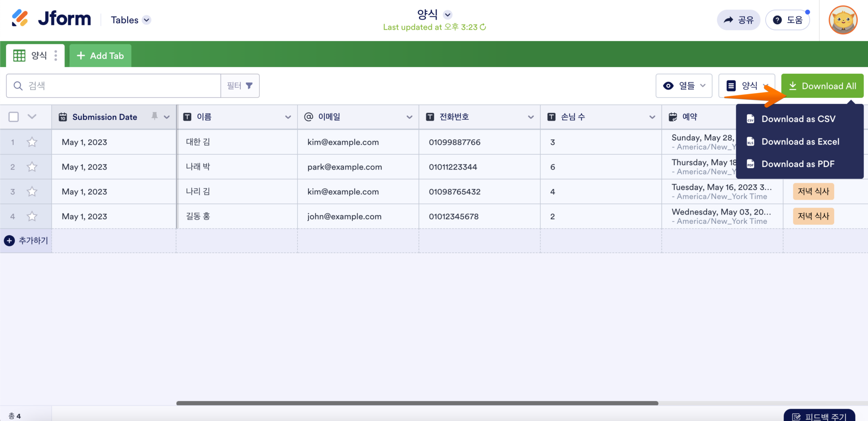Click the eye icon on the 열들 button
868x421 pixels.
point(669,86)
